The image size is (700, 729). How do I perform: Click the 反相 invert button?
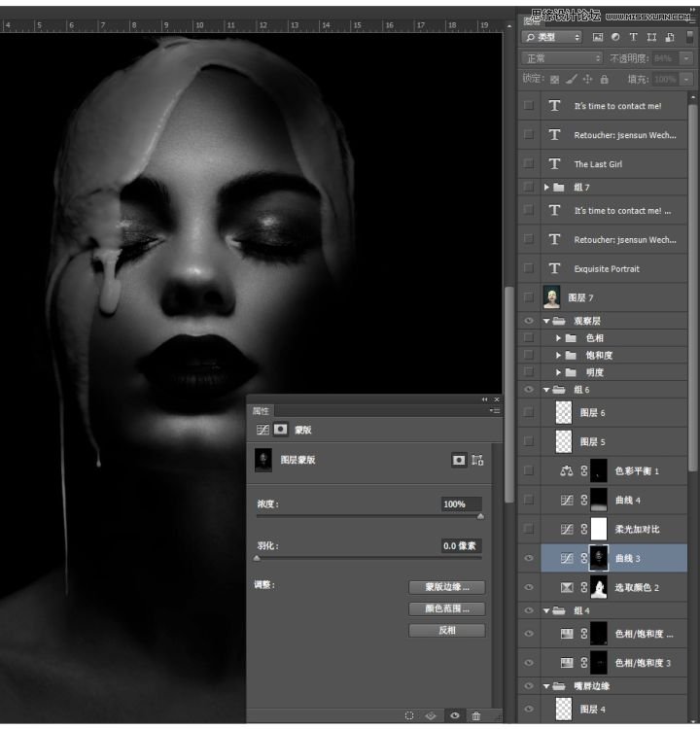(x=447, y=631)
